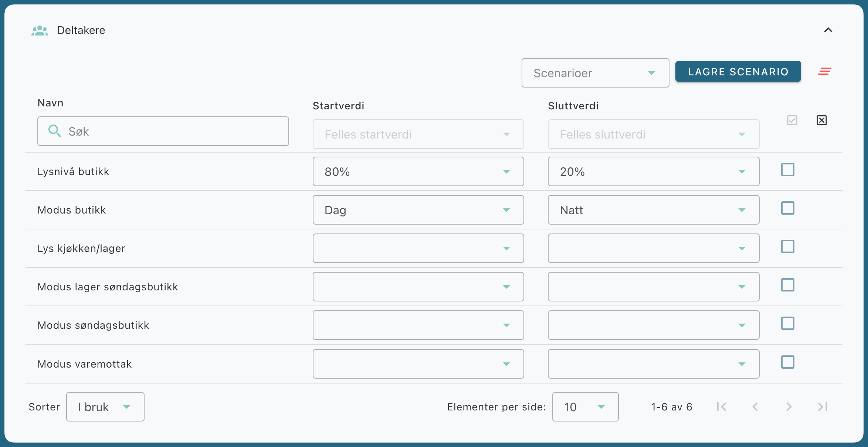The width and height of the screenshot is (868, 447).
Task: Click the deselect-all X box icon
Action: tap(821, 120)
